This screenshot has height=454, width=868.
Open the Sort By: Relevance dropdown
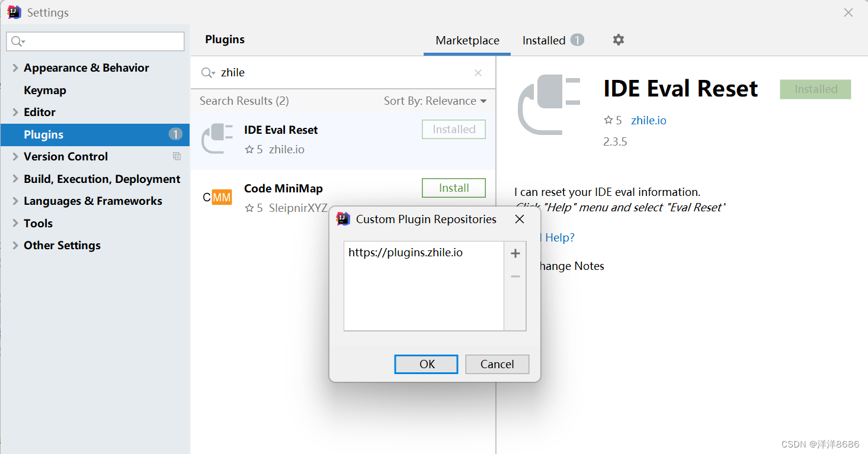(x=435, y=101)
